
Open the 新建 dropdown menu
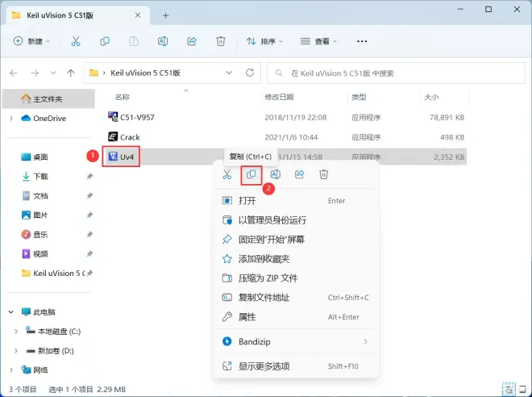click(x=31, y=41)
